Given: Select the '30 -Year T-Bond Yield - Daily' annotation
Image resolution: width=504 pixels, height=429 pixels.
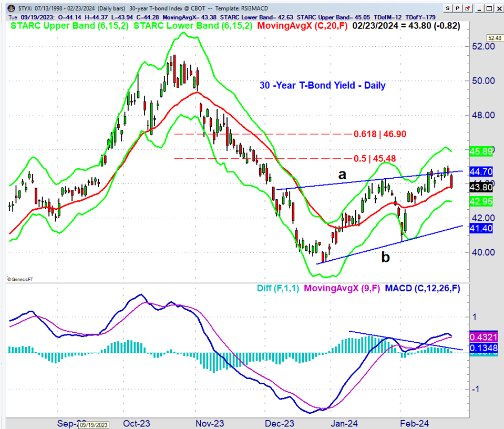Looking at the screenshot, I should click(322, 85).
